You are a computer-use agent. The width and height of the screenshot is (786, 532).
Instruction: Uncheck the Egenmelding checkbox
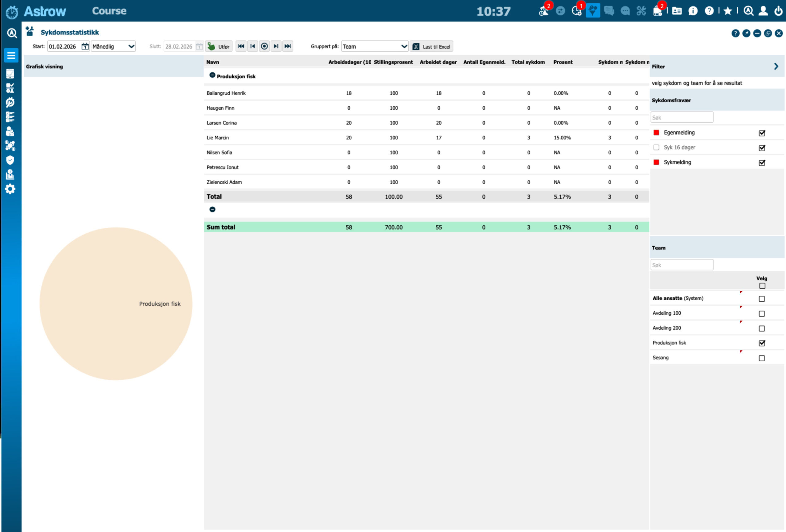[762, 133]
